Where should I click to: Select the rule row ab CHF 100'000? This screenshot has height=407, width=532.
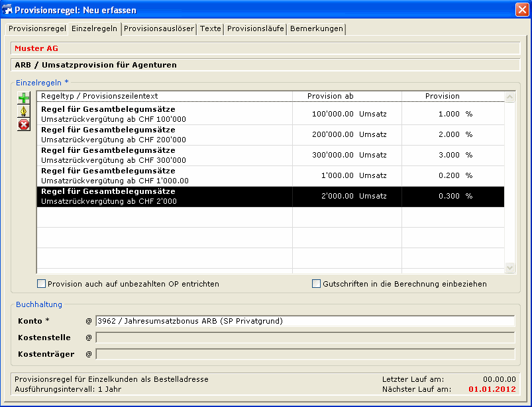click(166, 114)
